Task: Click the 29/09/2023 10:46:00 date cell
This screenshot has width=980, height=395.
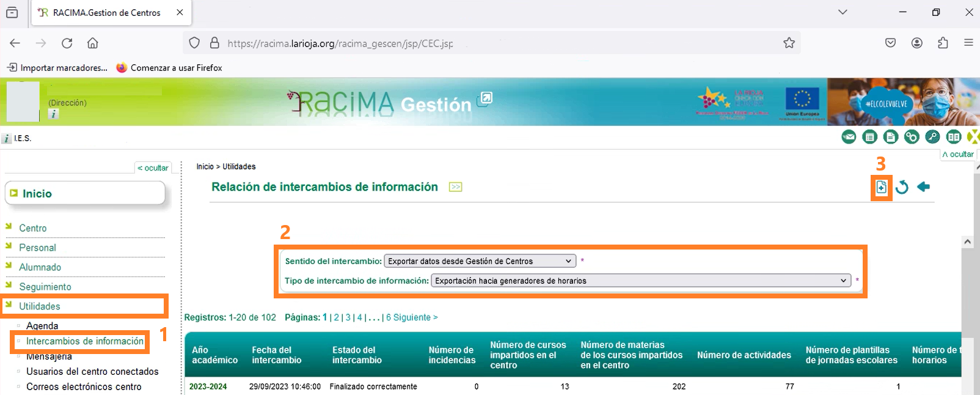Action: click(285, 386)
